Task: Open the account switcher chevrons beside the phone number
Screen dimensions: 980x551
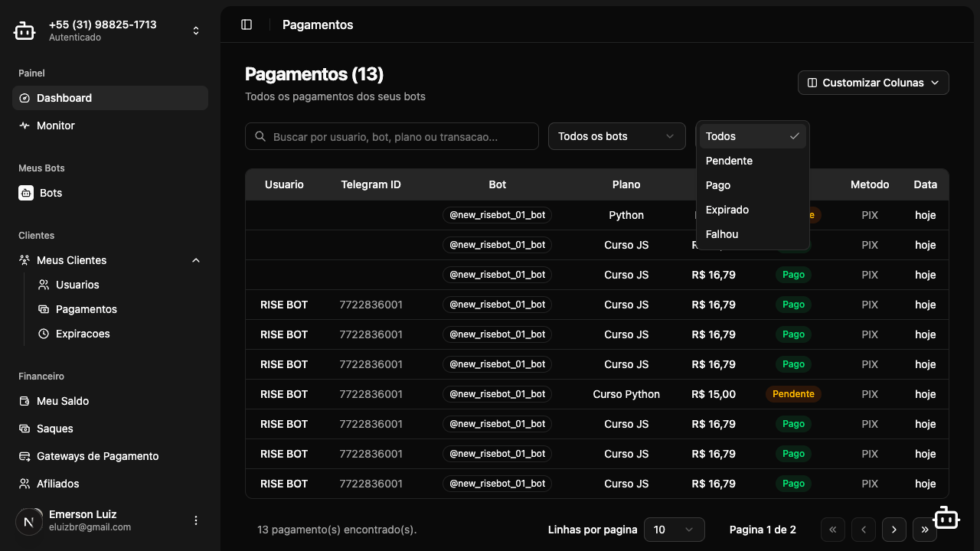Action: tap(196, 31)
